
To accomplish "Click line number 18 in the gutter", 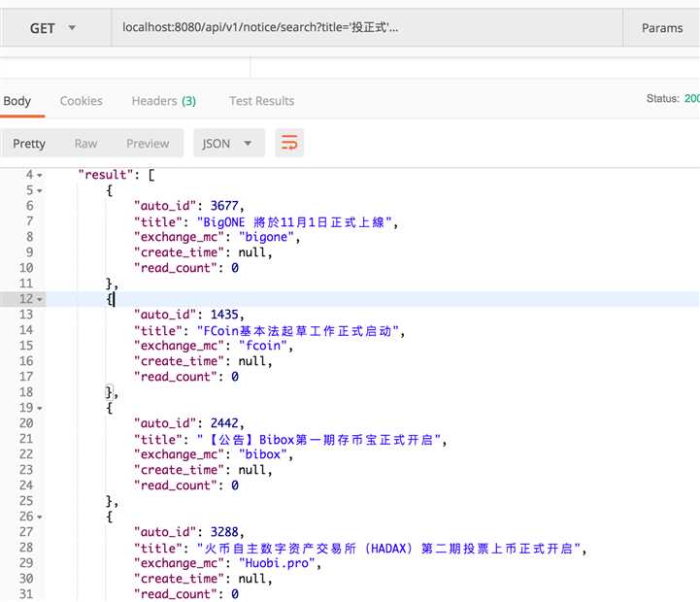I will click(26, 392).
